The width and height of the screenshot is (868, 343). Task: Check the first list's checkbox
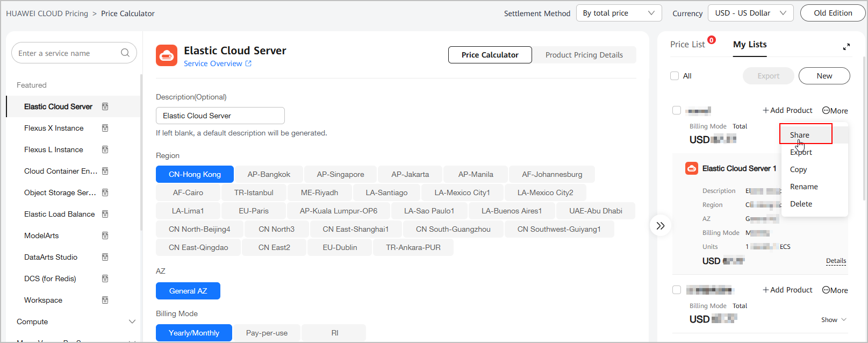677,110
